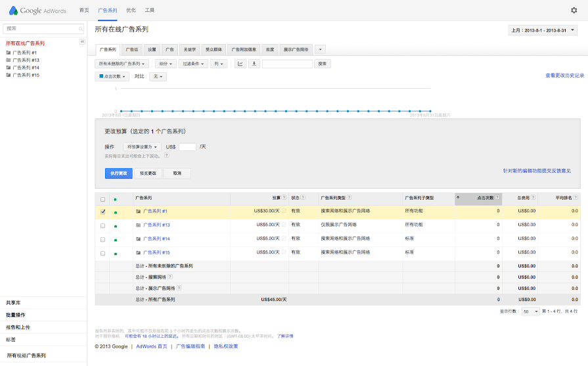
Task: Switch to the 关键字 tab
Action: [x=190, y=49]
